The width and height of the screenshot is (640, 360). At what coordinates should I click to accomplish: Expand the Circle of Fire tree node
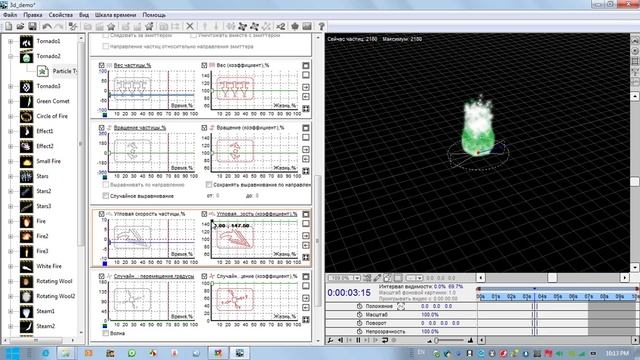coord(11,116)
